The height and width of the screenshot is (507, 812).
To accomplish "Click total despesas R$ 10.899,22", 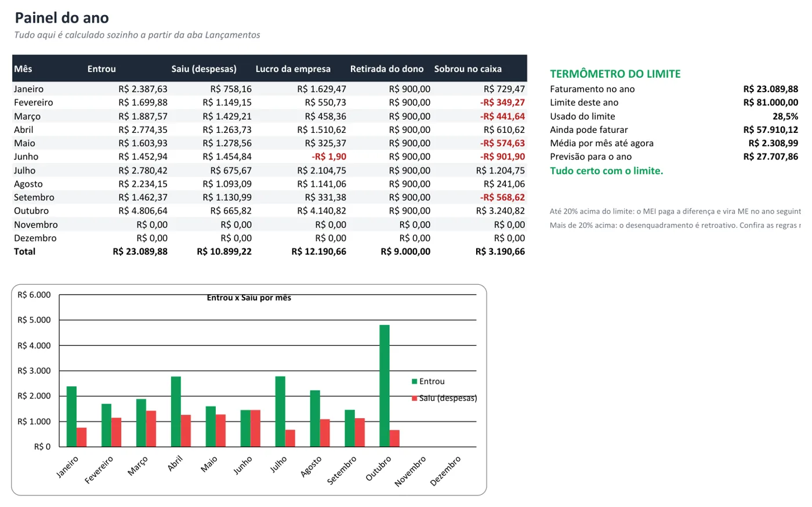I will [224, 252].
